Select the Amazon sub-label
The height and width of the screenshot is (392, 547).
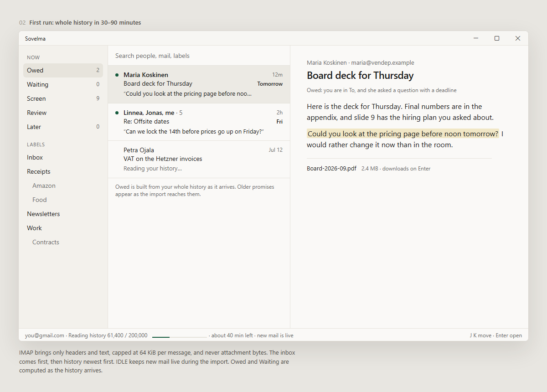[63, 186]
